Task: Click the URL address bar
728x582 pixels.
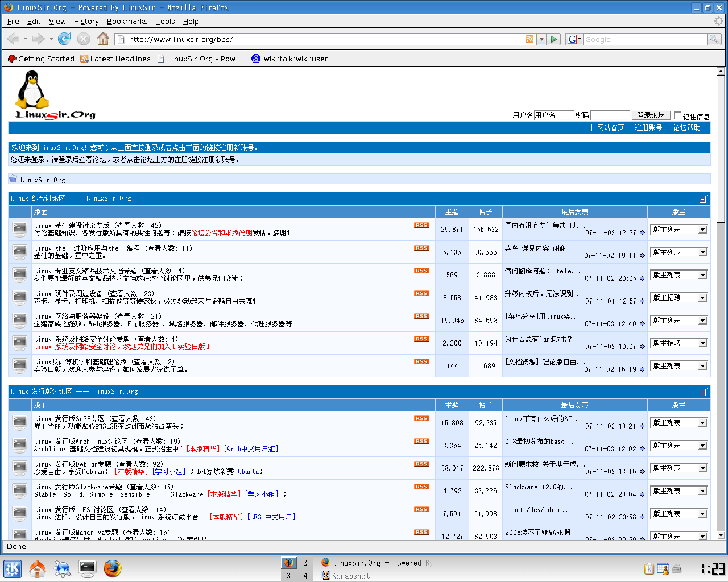Action: (x=325, y=39)
